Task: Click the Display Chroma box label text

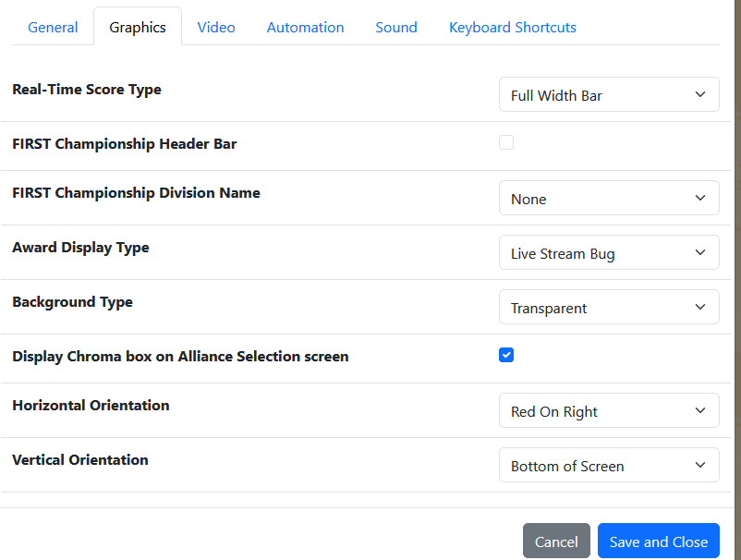Action: tap(180, 357)
